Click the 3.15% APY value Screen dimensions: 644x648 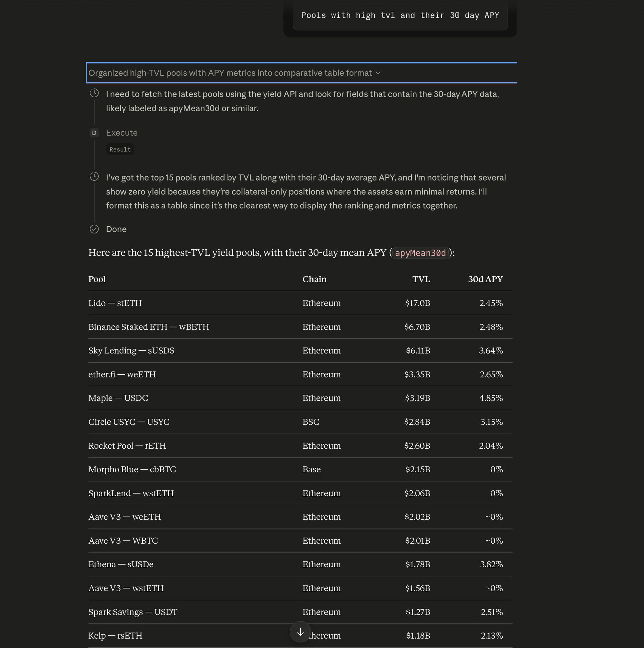click(x=492, y=422)
